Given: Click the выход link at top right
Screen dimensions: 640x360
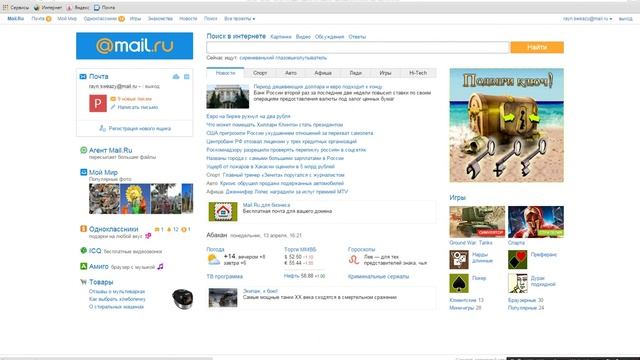Looking at the screenshot, I should [x=625, y=19].
